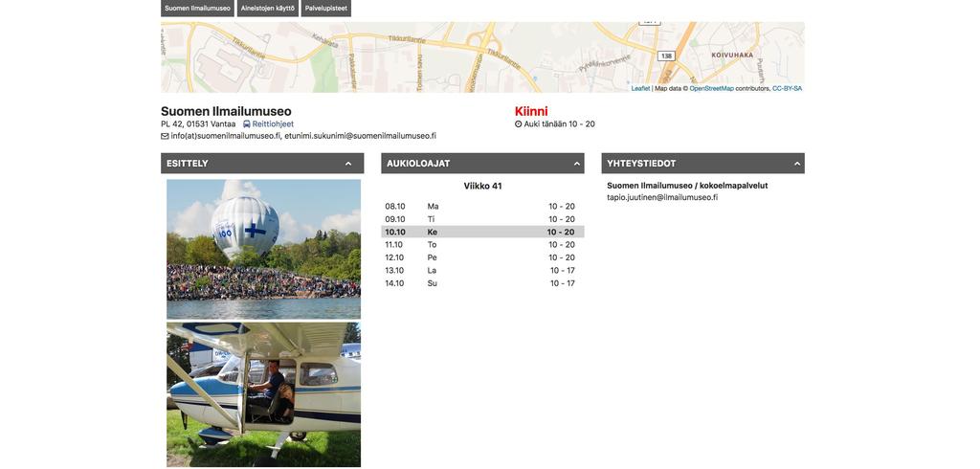The height and width of the screenshot is (469, 980).
Task: Click the Viikko 41 heading
Action: [x=482, y=187]
